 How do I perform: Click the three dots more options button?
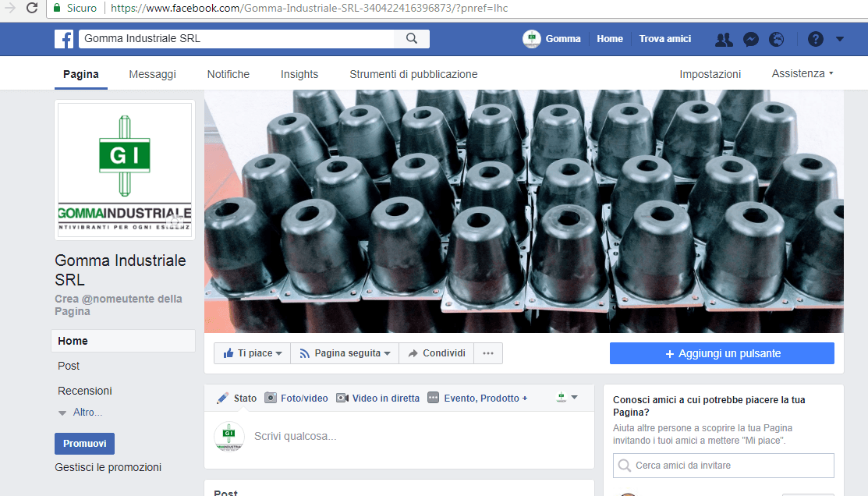coord(488,353)
